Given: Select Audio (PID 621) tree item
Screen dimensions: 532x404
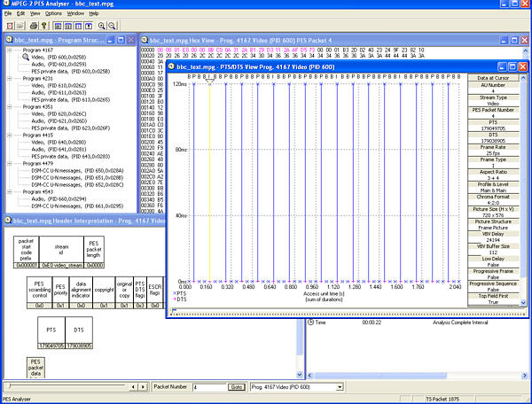Looking at the screenshot, I should point(59,121).
